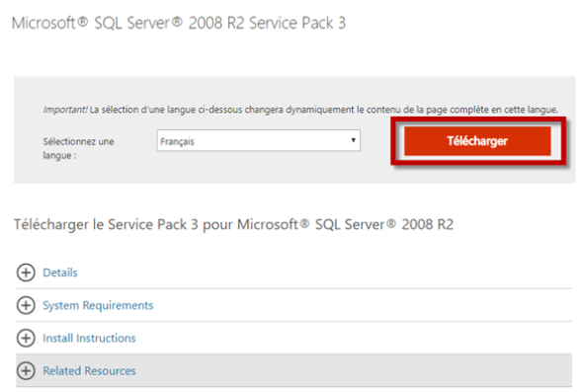Expand Install Instructions via its plus icon
The height and width of the screenshot is (392, 582).
26,338
